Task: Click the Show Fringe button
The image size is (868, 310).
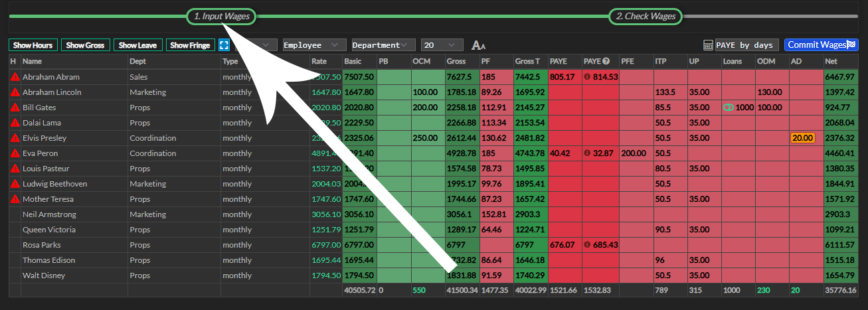Action: 190,45
